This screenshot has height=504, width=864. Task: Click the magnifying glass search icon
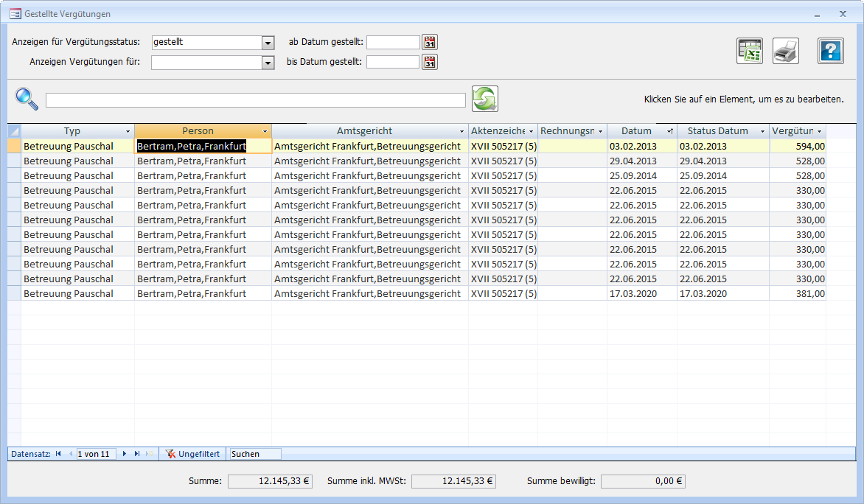[27, 99]
